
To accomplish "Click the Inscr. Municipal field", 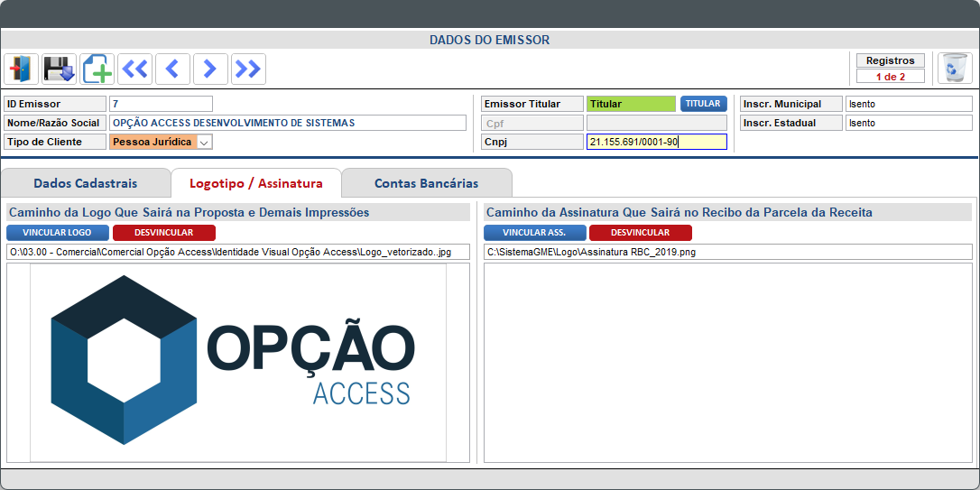I will 909,104.
